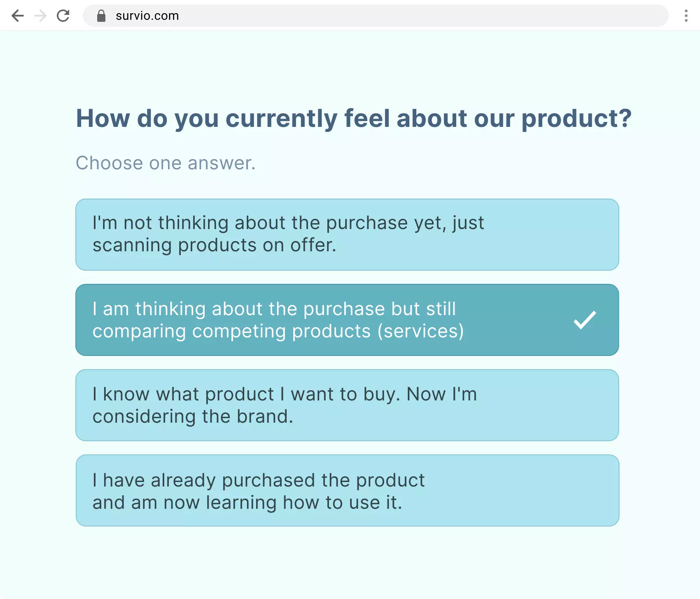
Task: Click the word "(services)" in the selected answer
Action: (x=420, y=332)
